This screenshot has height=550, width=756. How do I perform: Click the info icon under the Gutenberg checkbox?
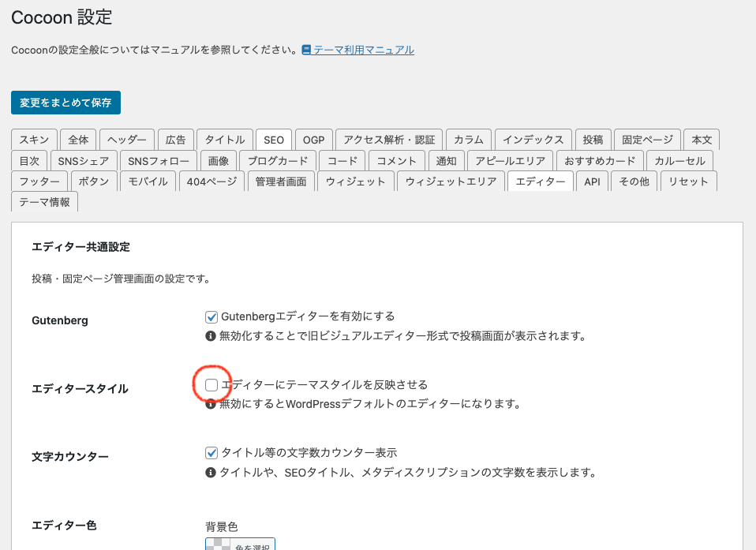click(x=211, y=335)
